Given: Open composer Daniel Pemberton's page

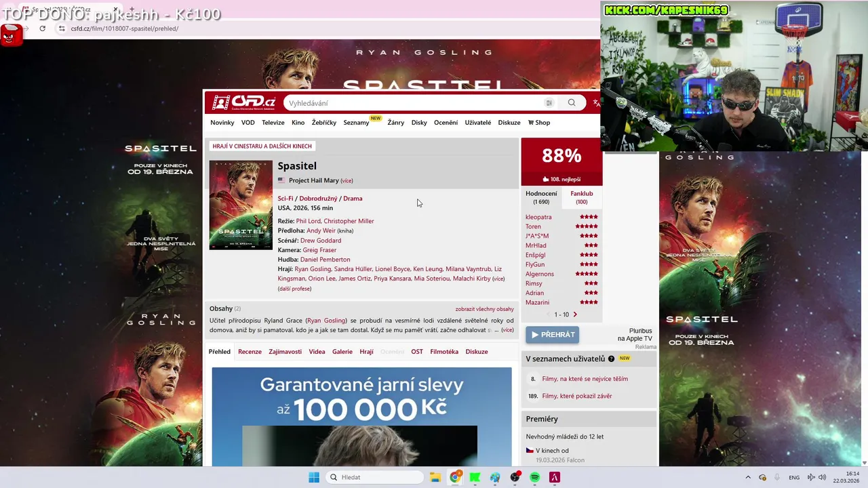Looking at the screenshot, I should (x=325, y=260).
